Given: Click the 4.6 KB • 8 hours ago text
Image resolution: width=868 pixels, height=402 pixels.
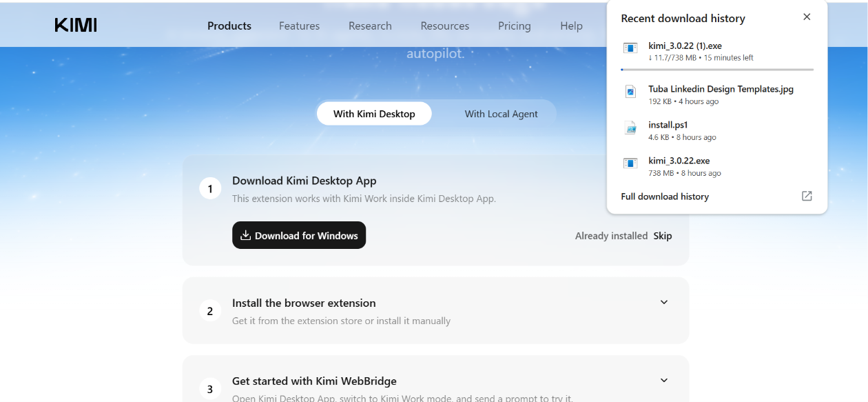Looking at the screenshot, I should (x=682, y=137).
